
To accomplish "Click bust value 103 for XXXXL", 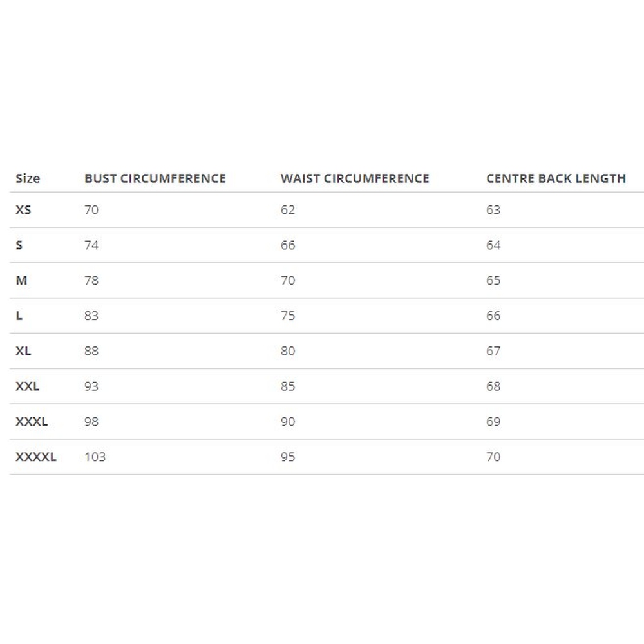I will (95, 457).
